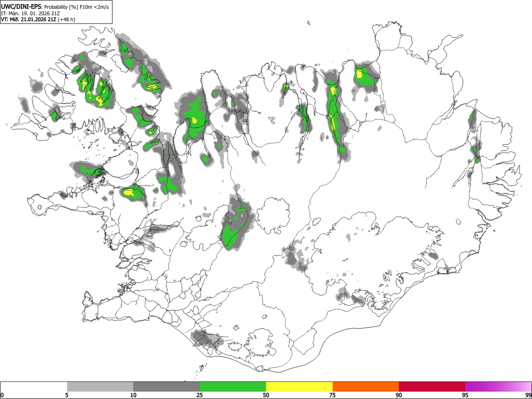
Task: Click the white 0-5% legend segment
Action: point(34,387)
